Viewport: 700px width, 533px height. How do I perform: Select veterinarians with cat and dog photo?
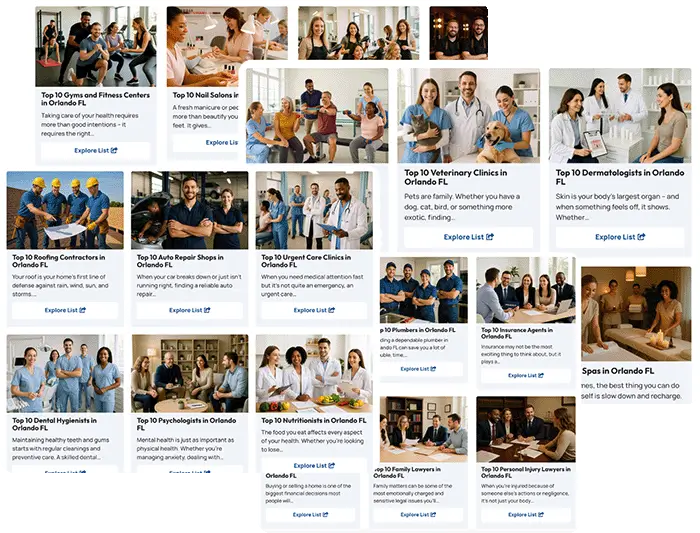(x=468, y=116)
